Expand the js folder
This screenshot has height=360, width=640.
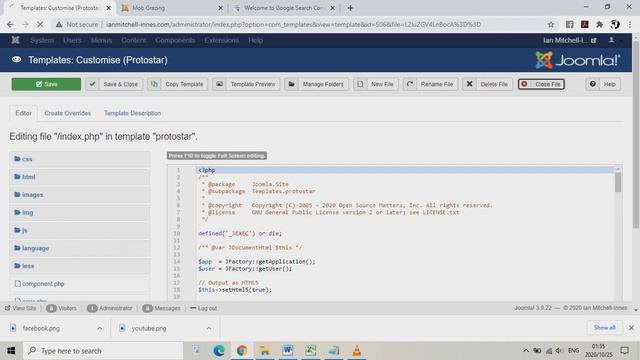pos(80,230)
